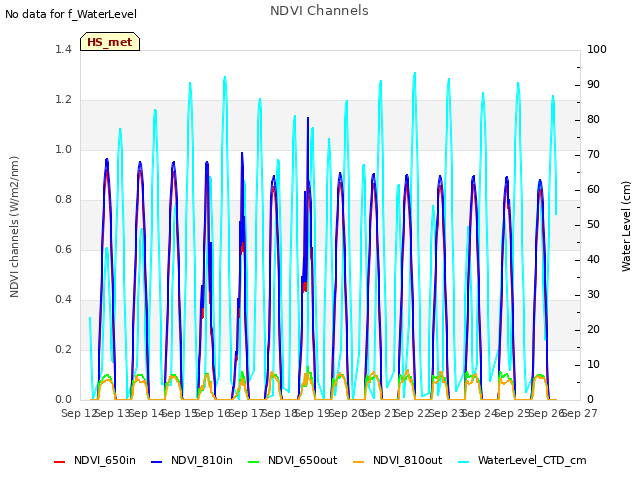Click the 100 right y-axis tick label
The height and width of the screenshot is (480, 640).
(597, 49)
